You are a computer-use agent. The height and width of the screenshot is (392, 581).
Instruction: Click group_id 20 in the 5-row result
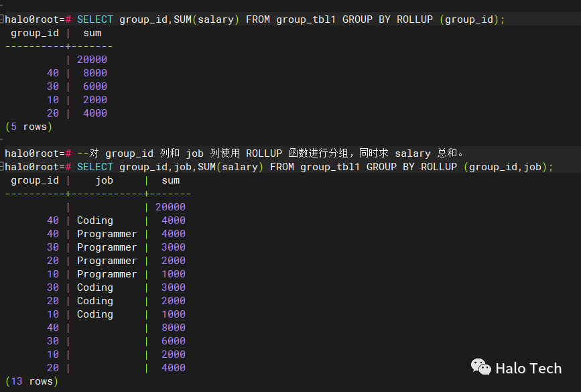pos(53,113)
